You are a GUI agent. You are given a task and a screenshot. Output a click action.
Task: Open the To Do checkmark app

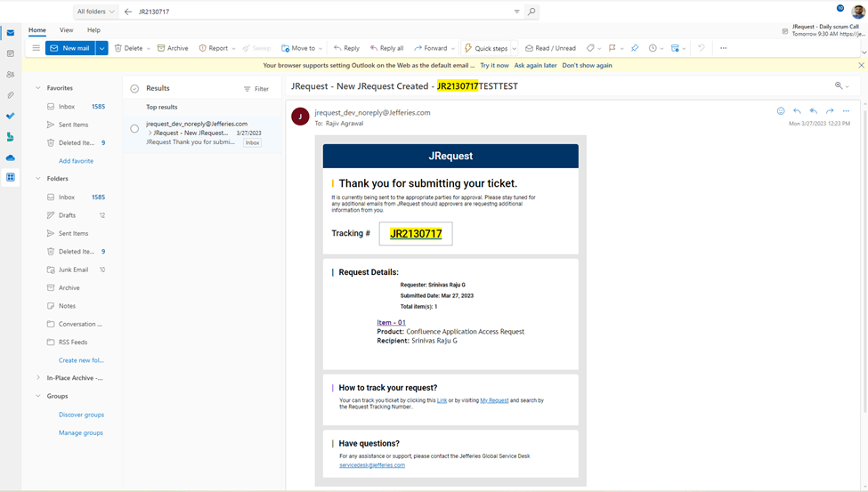pyautogui.click(x=11, y=116)
